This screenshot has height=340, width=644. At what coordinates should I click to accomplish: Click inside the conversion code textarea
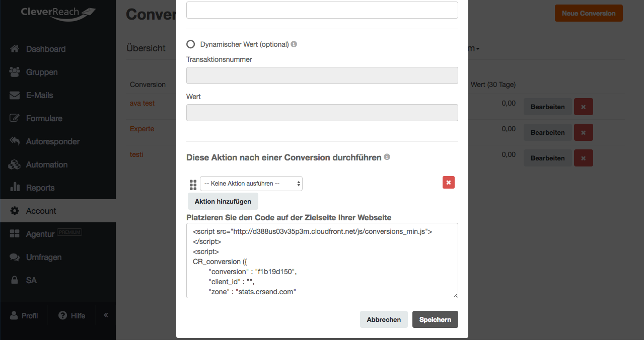[322, 261]
